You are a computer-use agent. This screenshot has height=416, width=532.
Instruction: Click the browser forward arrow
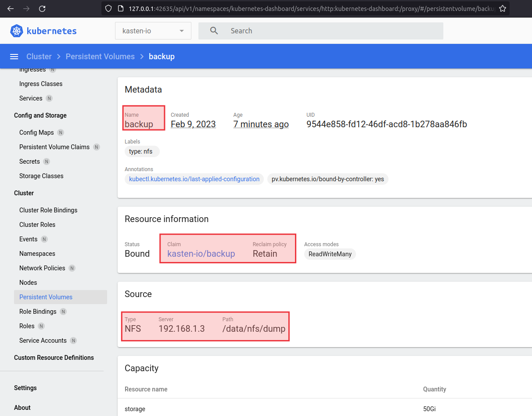(26, 8)
